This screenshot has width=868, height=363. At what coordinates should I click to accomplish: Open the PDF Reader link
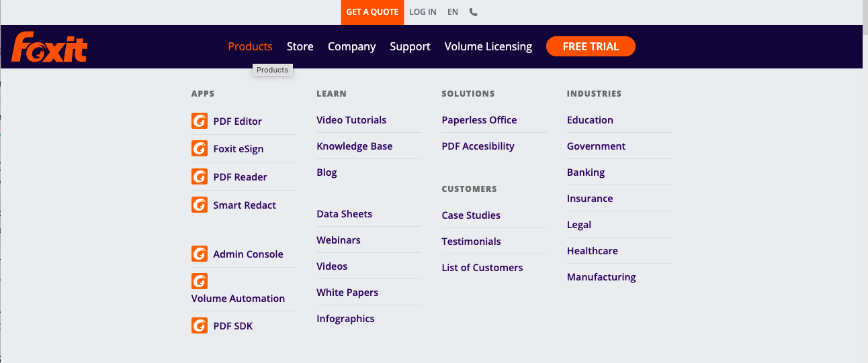point(240,177)
